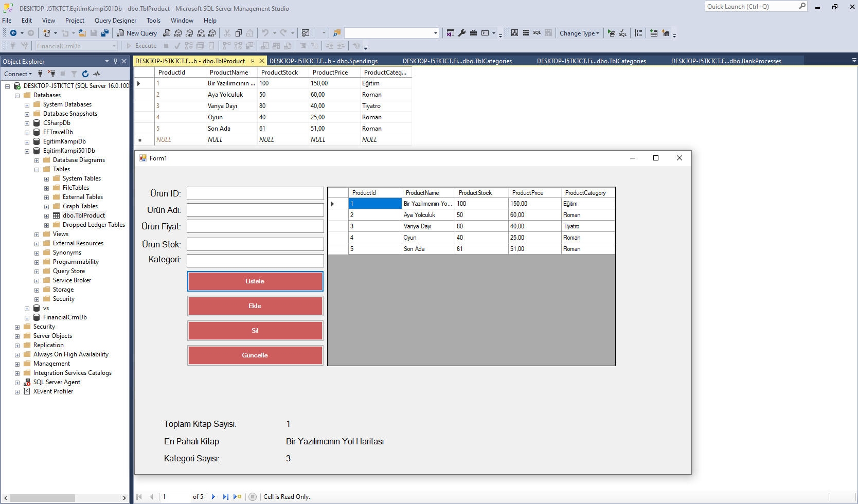858x504 pixels.
Task: Click the Add New Derived Table icon
Action: [665, 33]
